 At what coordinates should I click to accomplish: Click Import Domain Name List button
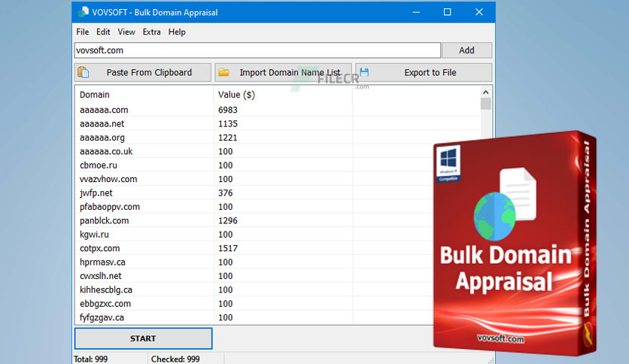pos(283,72)
